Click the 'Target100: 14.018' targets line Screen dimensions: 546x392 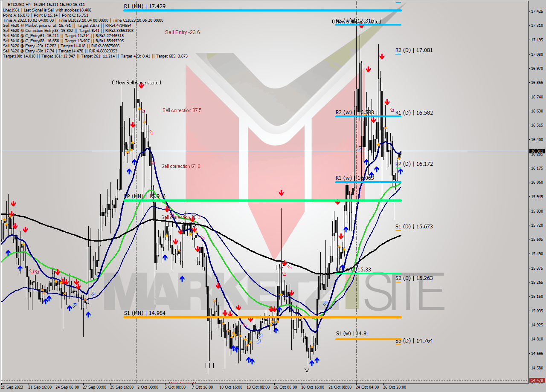point(95,56)
